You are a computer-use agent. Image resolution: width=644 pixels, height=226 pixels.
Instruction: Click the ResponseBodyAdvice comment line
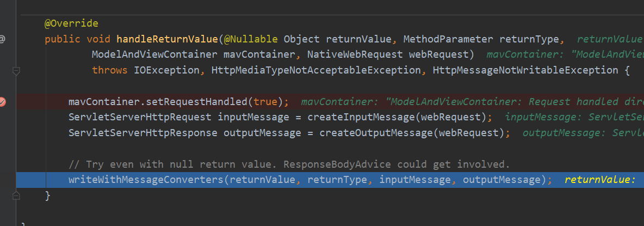[289, 164]
